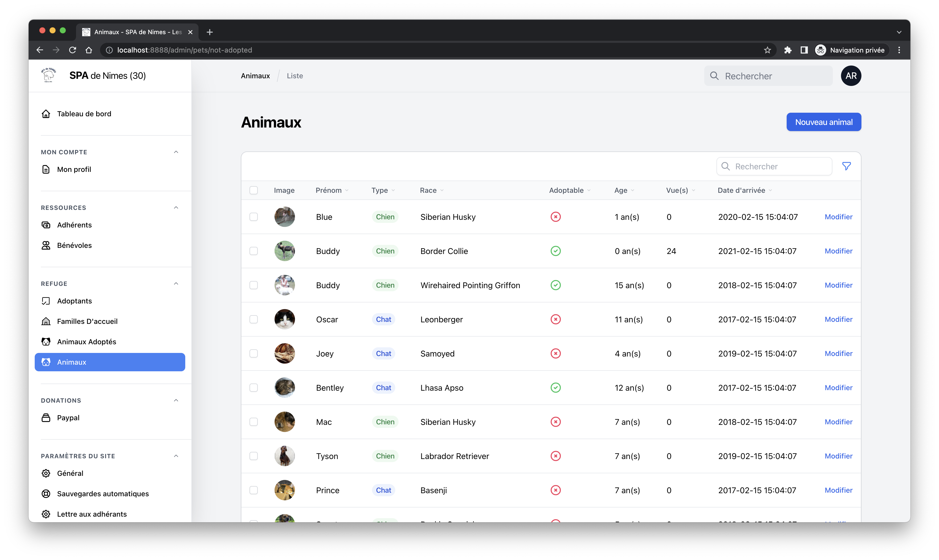Tick the checkbox for Blue row
This screenshot has height=560, width=939.
[x=254, y=217]
